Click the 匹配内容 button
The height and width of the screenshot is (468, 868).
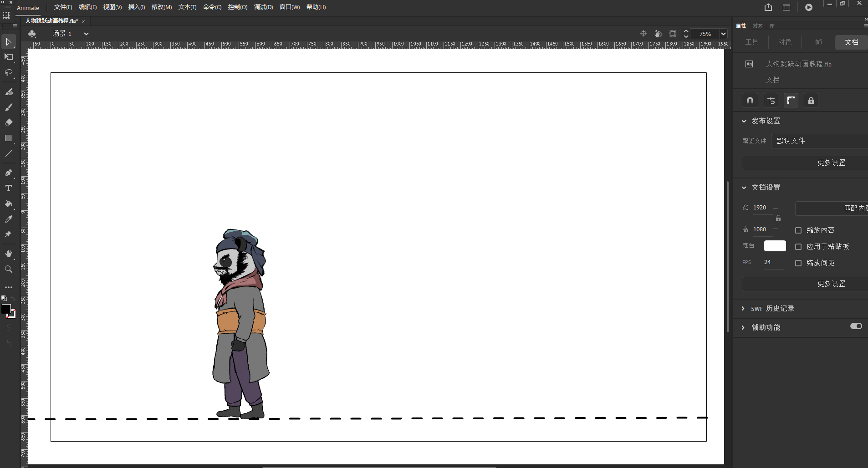pos(832,208)
